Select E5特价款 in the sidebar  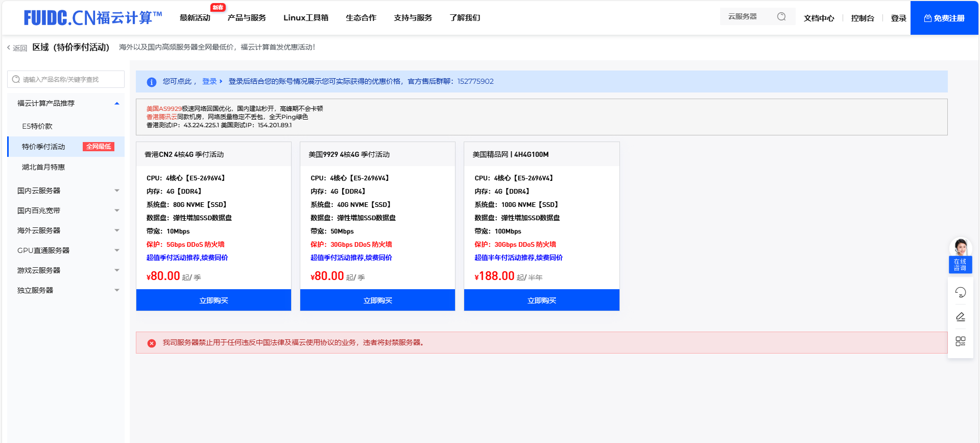37,126
